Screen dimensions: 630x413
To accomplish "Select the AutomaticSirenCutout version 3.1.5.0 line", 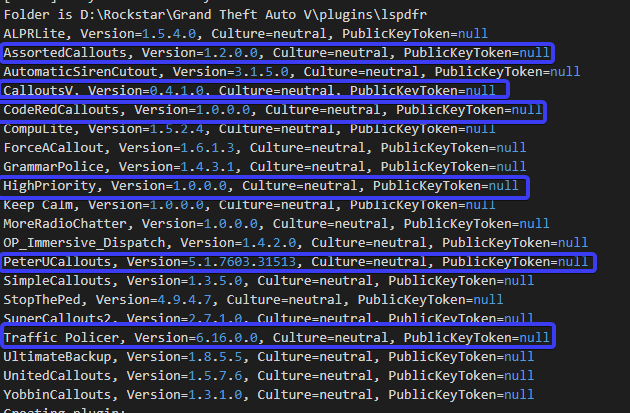I will (292, 72).
